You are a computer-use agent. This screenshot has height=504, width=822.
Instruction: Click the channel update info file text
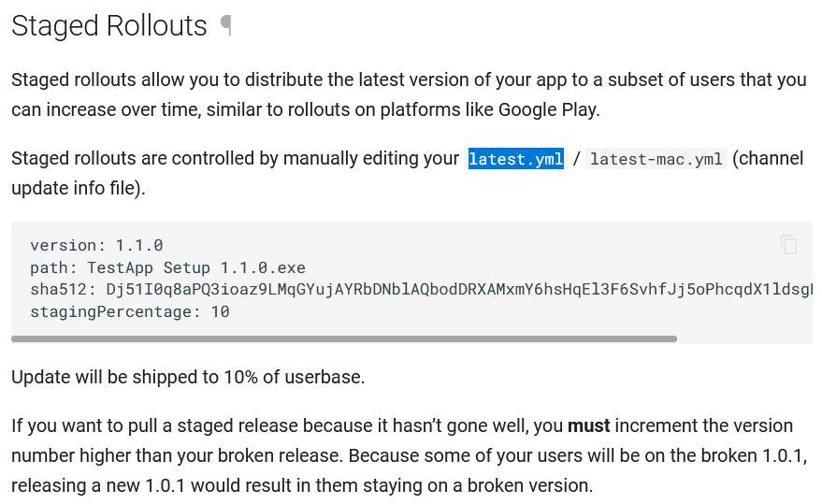click(x=408, y=173)
